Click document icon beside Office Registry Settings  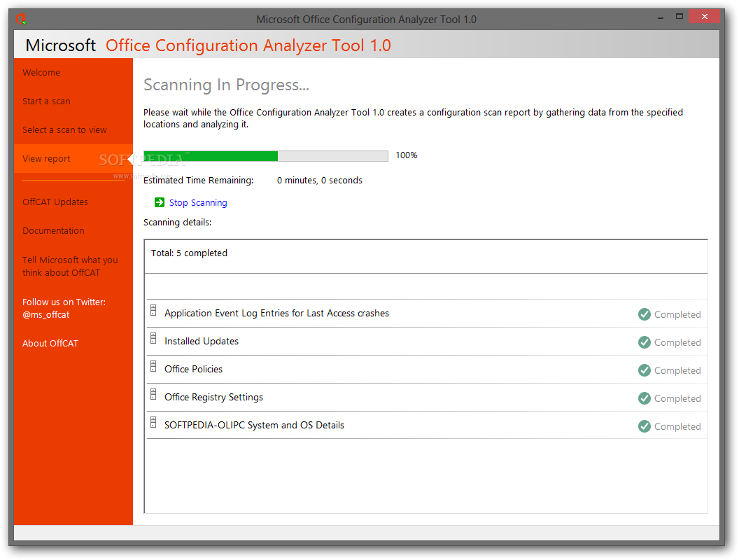153,394
